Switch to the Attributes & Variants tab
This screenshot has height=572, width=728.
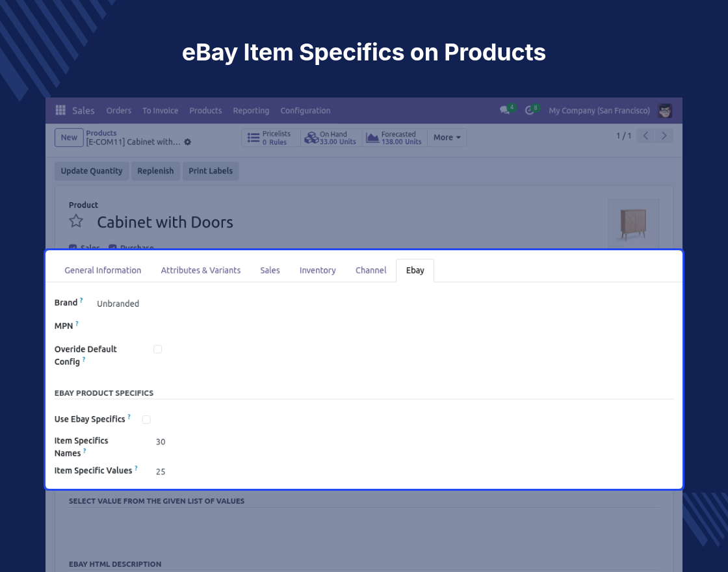pyautogui.click(x=201, y=270)
